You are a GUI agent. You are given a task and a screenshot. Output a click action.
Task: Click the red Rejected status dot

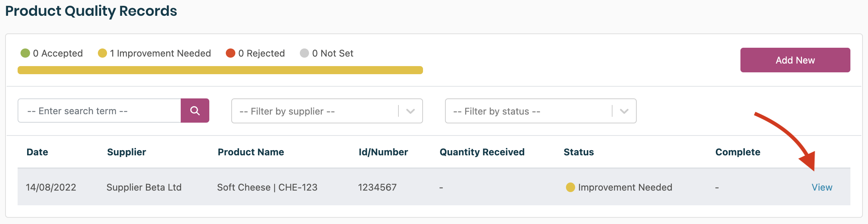click(231, 53)
